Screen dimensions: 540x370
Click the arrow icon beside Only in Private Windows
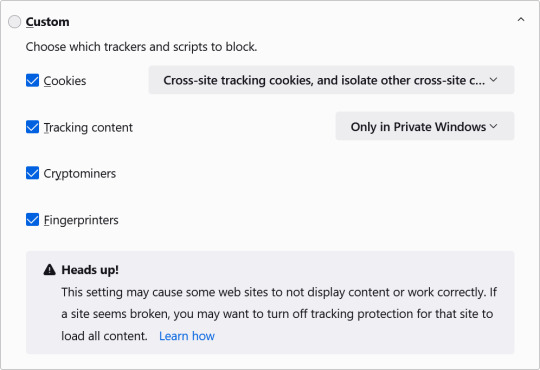pos(494,126)
